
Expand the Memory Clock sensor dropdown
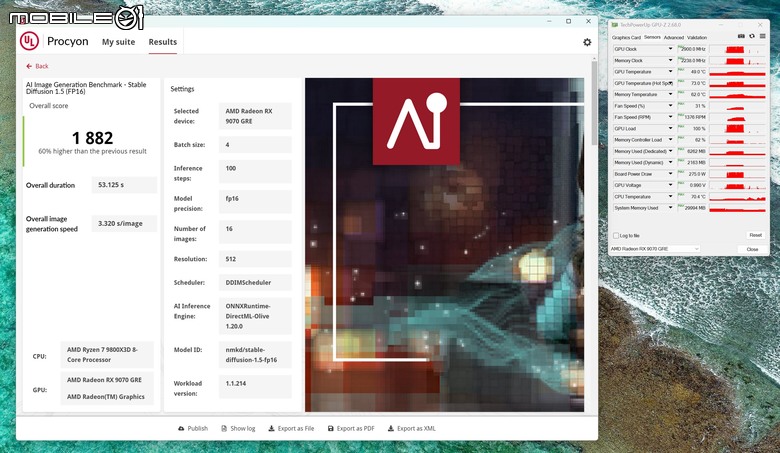pyautogui.click(x=671, y=61)
